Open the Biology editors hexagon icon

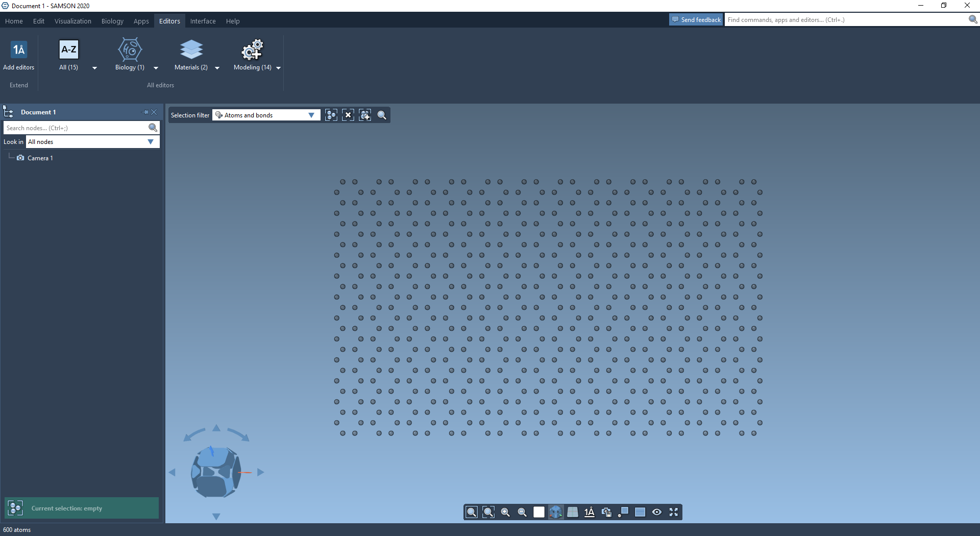[x=130, y=50]
